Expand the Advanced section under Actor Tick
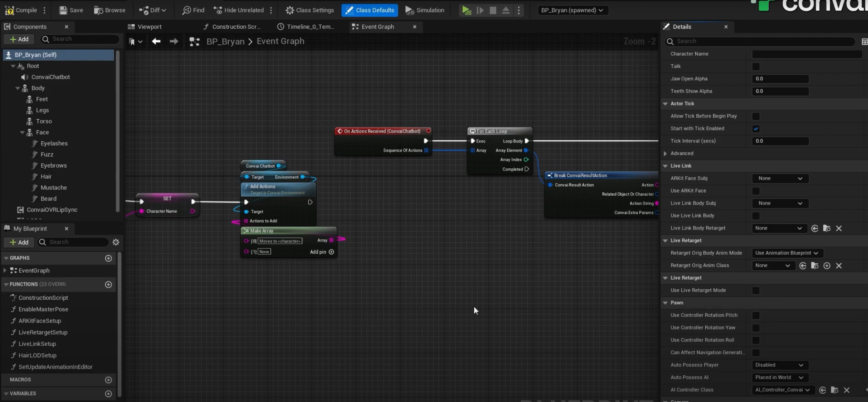Viewport: 868px width, 402px height. click(x=665, y=153)
